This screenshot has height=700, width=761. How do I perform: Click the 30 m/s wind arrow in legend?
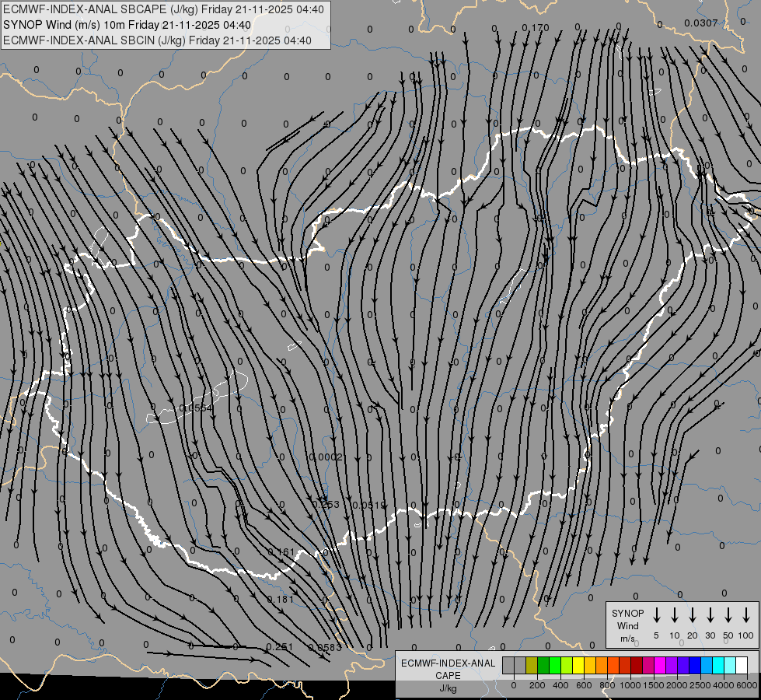point(710,615)
